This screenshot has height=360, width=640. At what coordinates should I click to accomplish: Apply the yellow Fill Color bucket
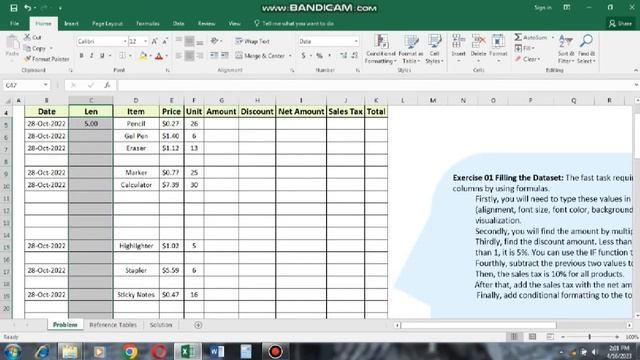(143, 56)
